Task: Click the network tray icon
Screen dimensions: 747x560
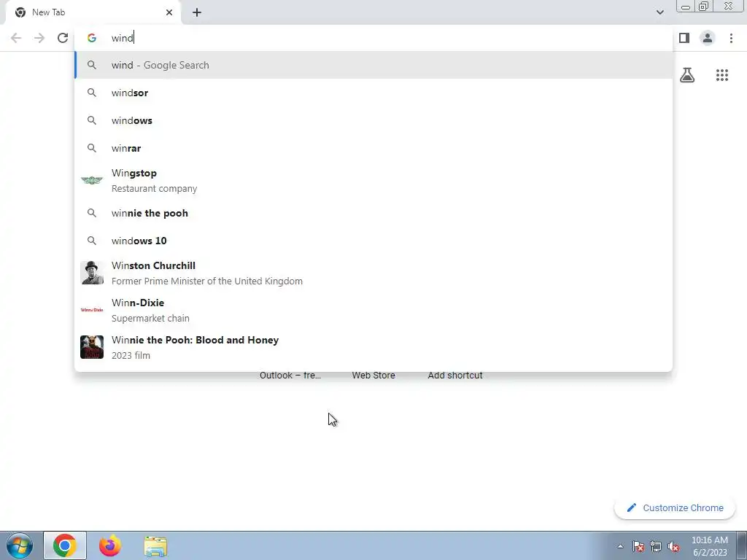Action: [x=656, y=547]
